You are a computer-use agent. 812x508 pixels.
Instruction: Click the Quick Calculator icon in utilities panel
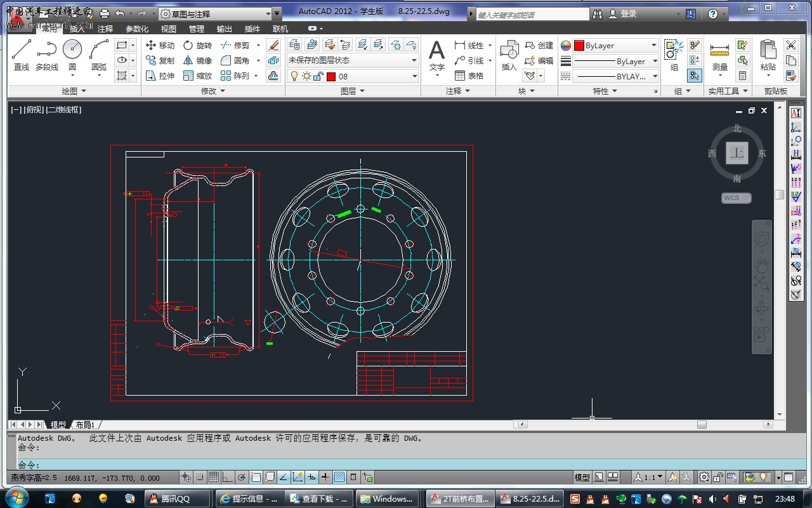point(742,76)
